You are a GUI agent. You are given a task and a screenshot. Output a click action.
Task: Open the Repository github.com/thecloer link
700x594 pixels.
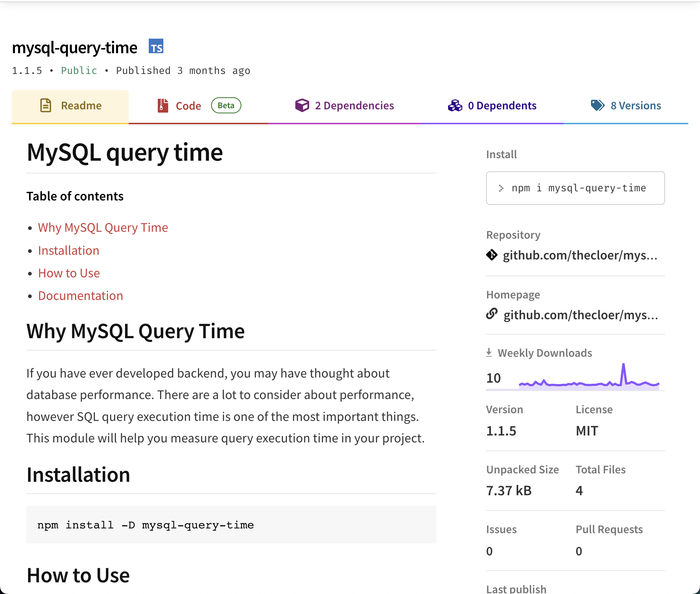[580, 255]
